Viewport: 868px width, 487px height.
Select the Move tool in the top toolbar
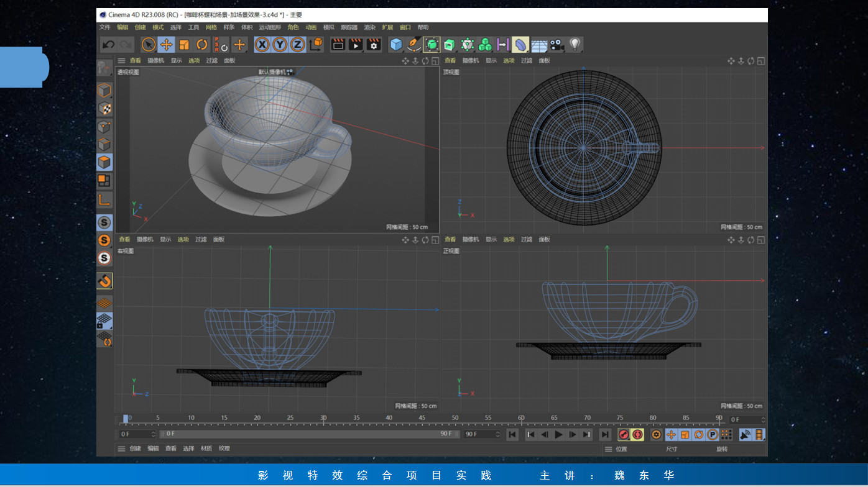pos(166,45)
